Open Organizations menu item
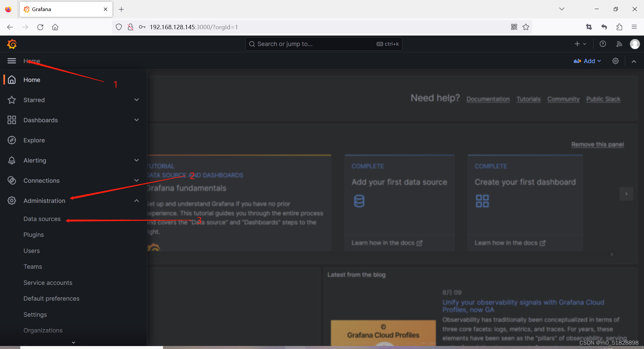 click(x=43, y=331)
